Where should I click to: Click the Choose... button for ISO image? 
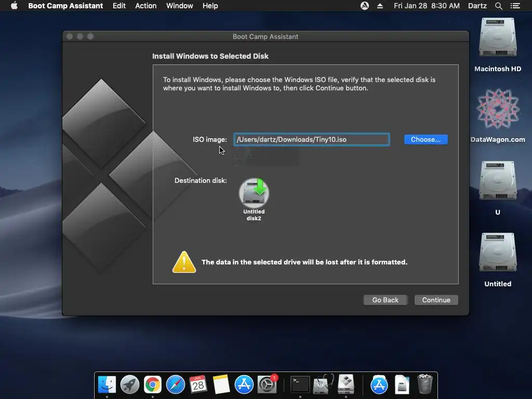pyautogui.click(x=426, y=139)
